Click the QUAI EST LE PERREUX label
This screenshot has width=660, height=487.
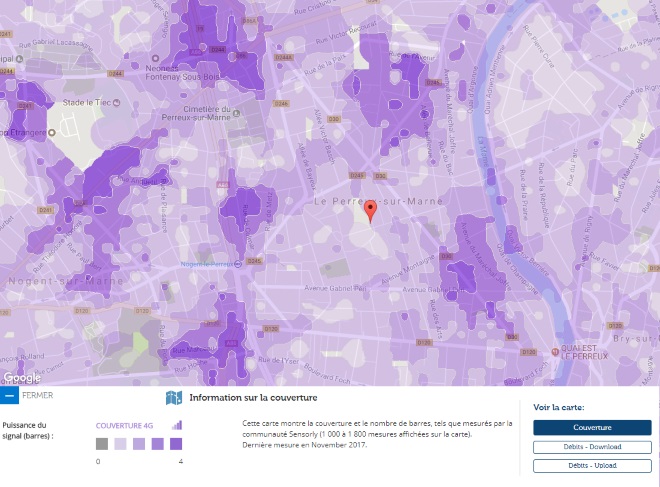tap(584, 352)
